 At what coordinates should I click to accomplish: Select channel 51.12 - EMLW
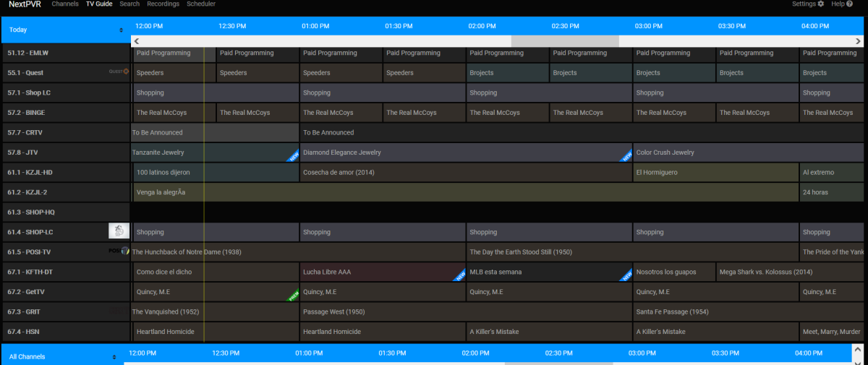(x=65, y=53)
